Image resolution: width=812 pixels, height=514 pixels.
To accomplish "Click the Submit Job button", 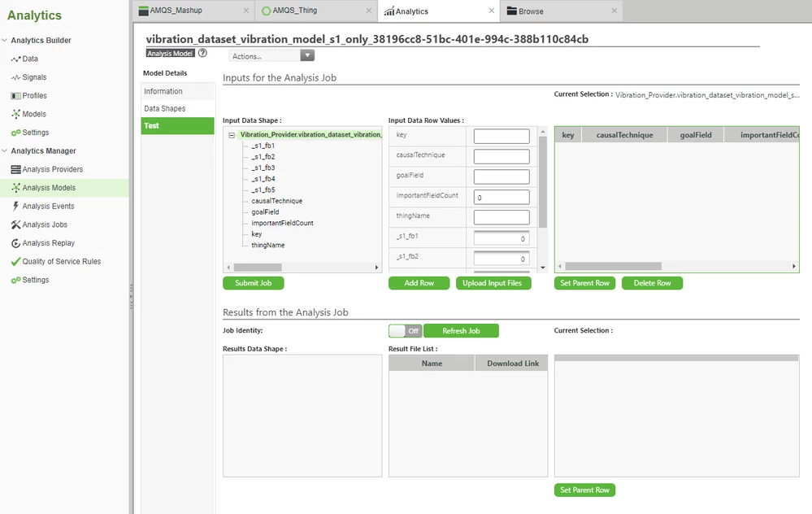I will click(254, 283).
